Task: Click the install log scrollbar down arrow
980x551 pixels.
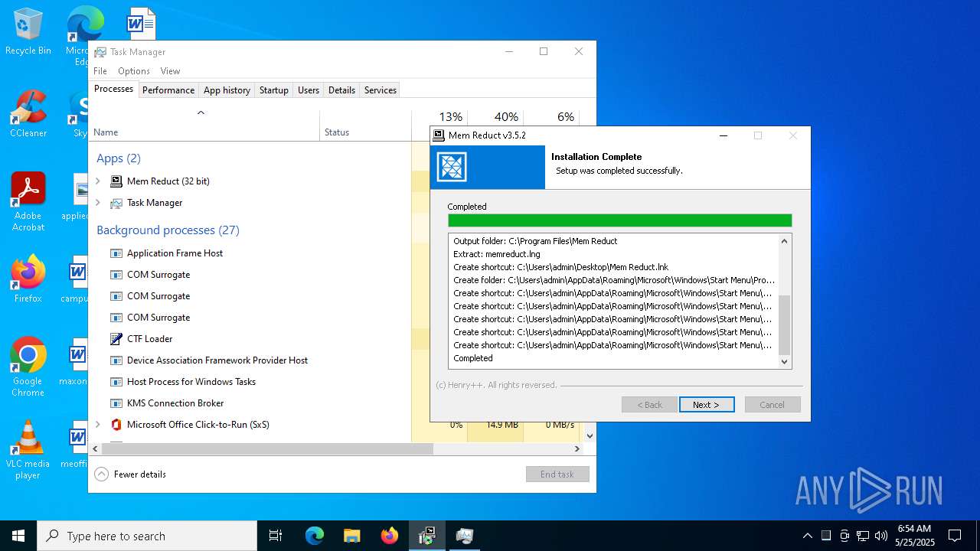Action: 784,362
